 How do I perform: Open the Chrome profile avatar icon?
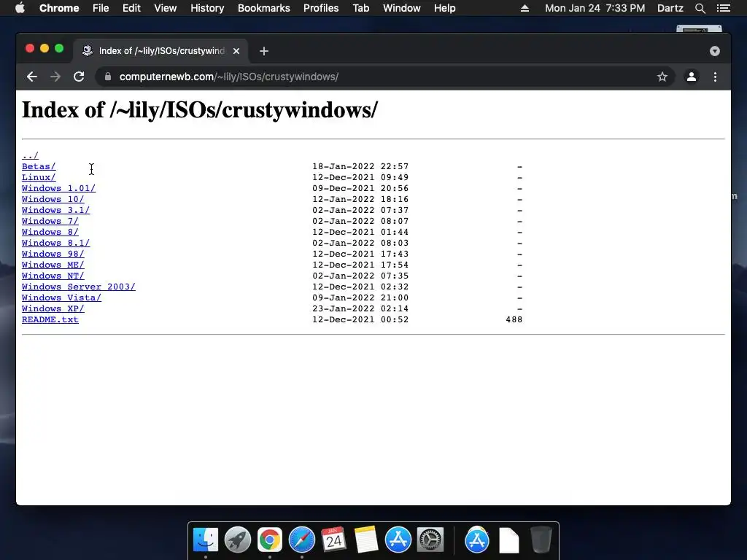(692, 77)
